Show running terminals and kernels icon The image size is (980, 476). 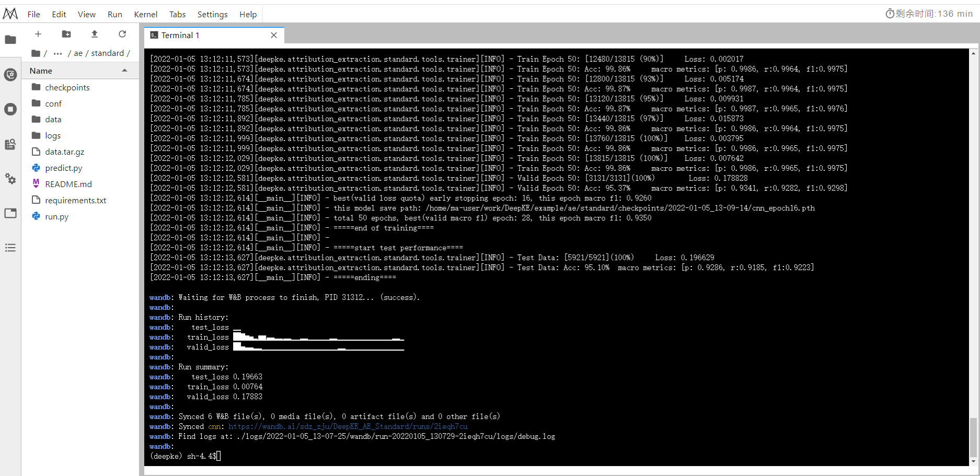pos(10,109)
